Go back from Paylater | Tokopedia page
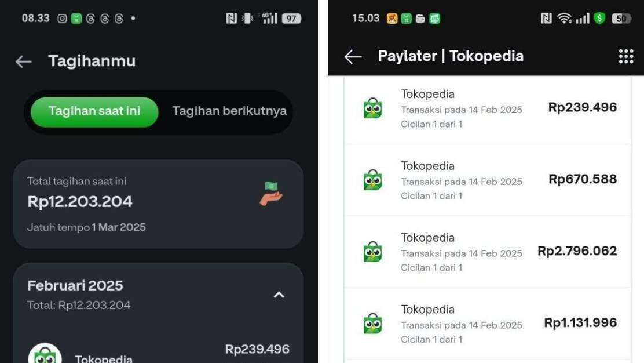The image size is (644, 363). (353, 57)
